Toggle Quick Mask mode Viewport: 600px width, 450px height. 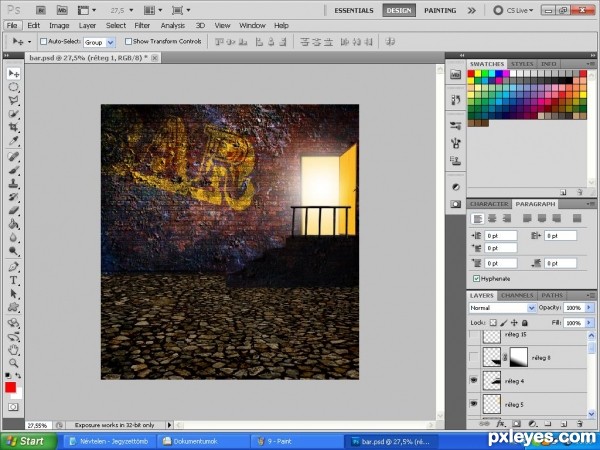click(x=13, y=407)
